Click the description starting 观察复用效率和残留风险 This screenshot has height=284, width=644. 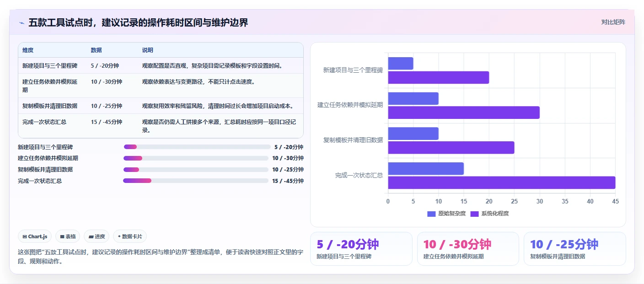click(218, 106)
